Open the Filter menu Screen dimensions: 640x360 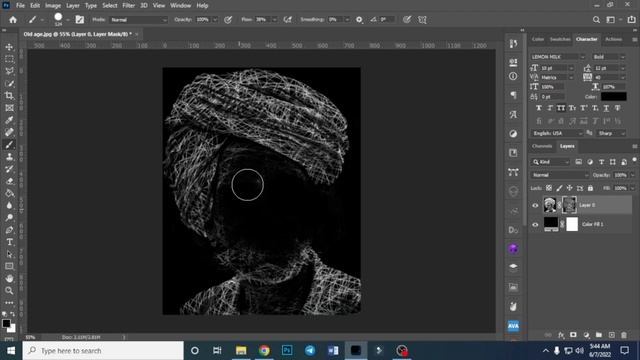[129, 6]
